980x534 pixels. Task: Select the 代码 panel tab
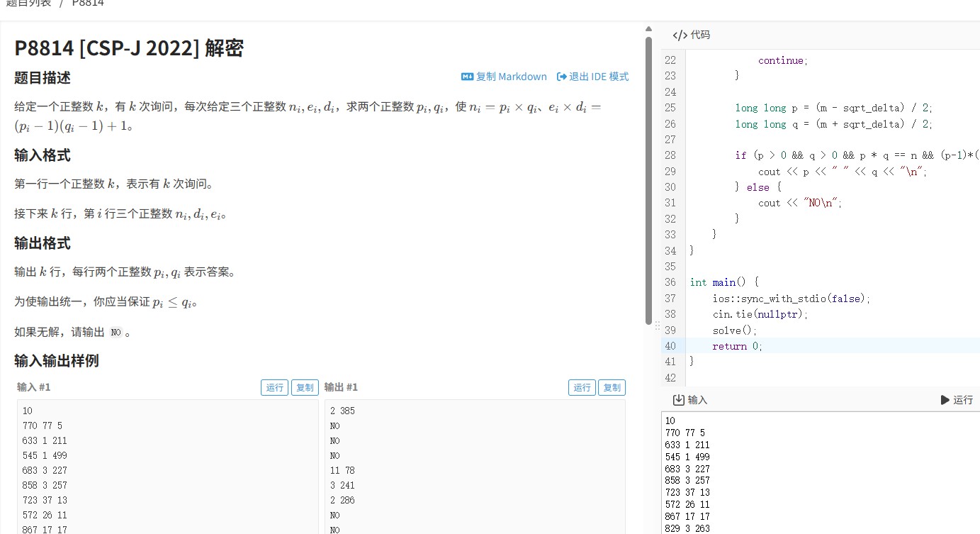coord(692,35)
